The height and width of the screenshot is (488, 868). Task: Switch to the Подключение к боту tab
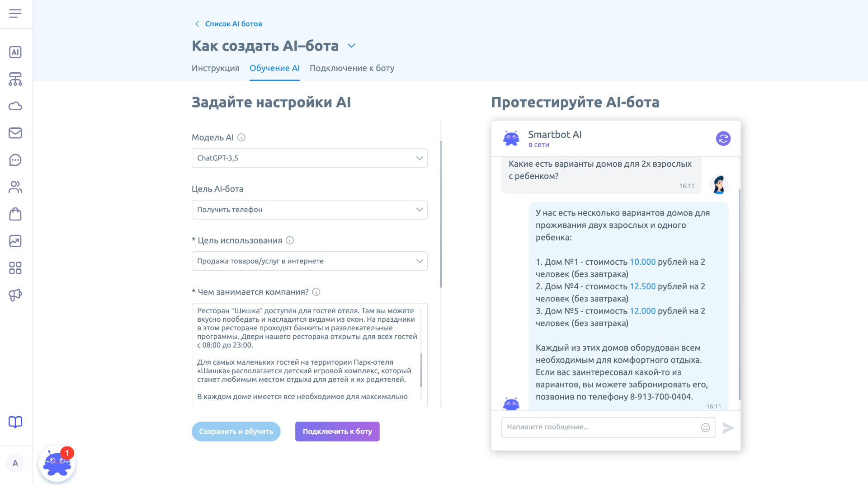[x=352, y=68]
